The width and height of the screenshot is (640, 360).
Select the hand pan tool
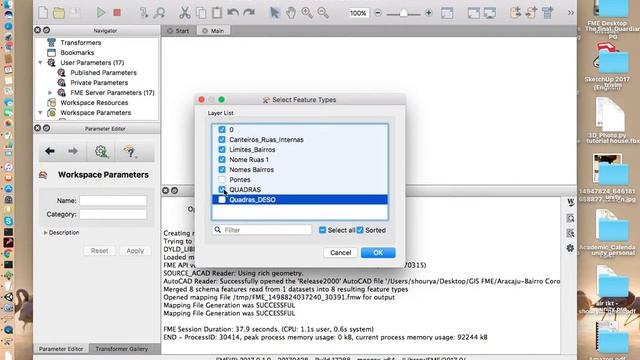click(x=291, y=13)
